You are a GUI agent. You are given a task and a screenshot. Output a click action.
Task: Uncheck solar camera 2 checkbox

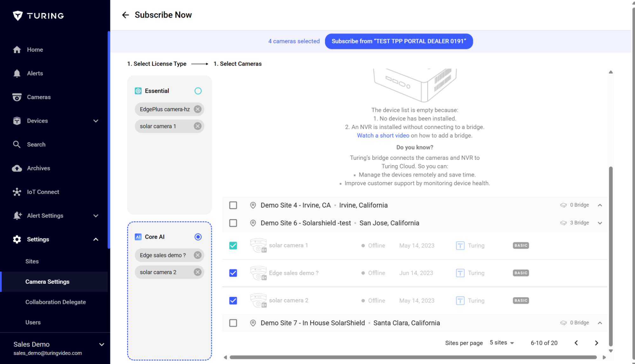click(233, 301)
